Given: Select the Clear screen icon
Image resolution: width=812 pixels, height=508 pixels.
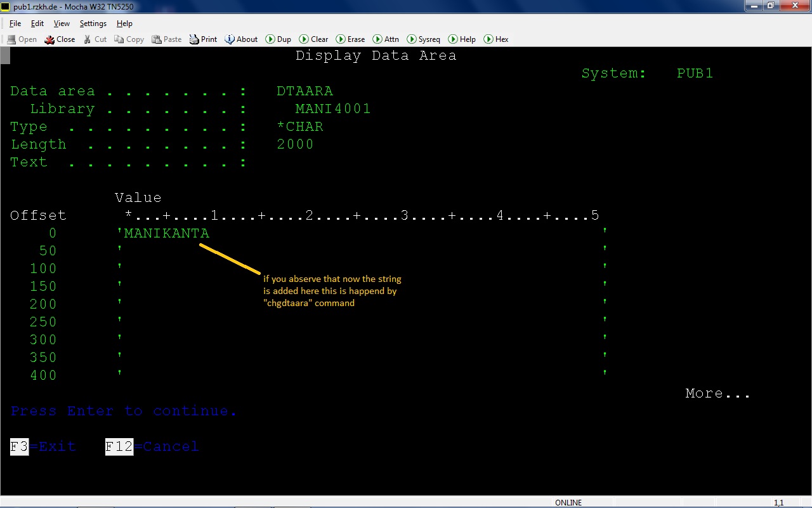Looking at the screenshot, I should point(313,39).
